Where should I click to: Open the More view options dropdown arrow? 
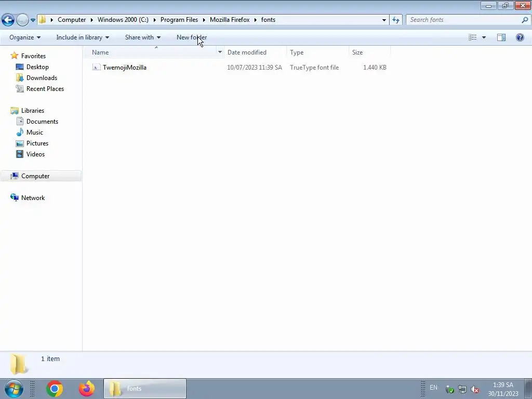pos(484,37)
